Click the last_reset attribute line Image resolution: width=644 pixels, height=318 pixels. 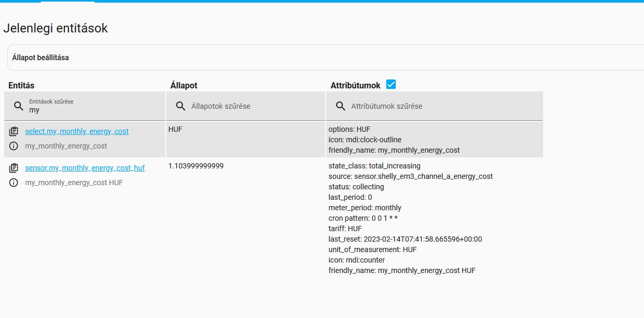405,239
